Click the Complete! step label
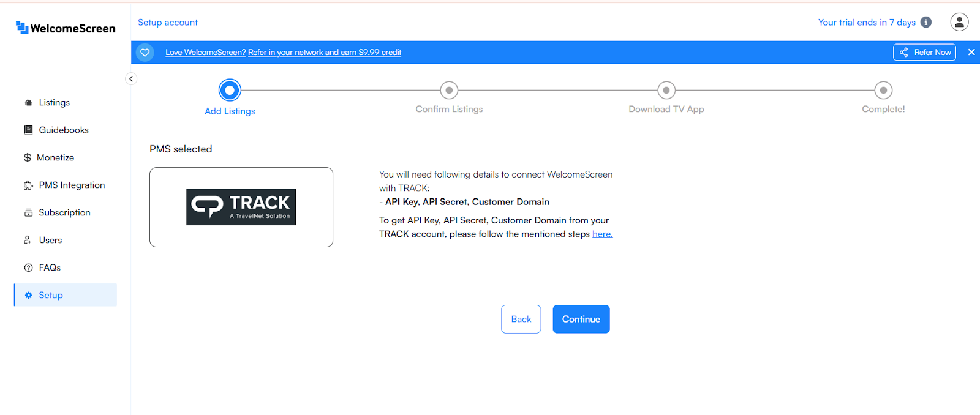 pos(883,109)
